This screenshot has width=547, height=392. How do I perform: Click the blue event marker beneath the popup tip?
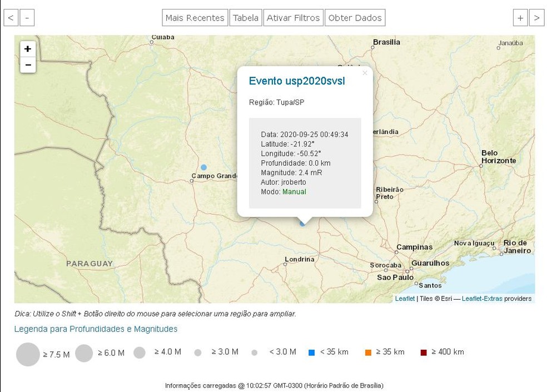coord(302,224)
